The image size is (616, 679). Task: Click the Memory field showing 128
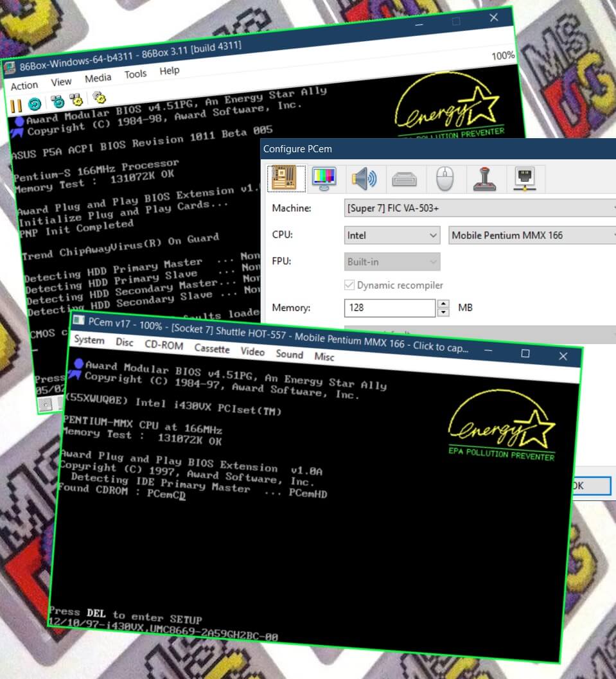click(390, 308)
